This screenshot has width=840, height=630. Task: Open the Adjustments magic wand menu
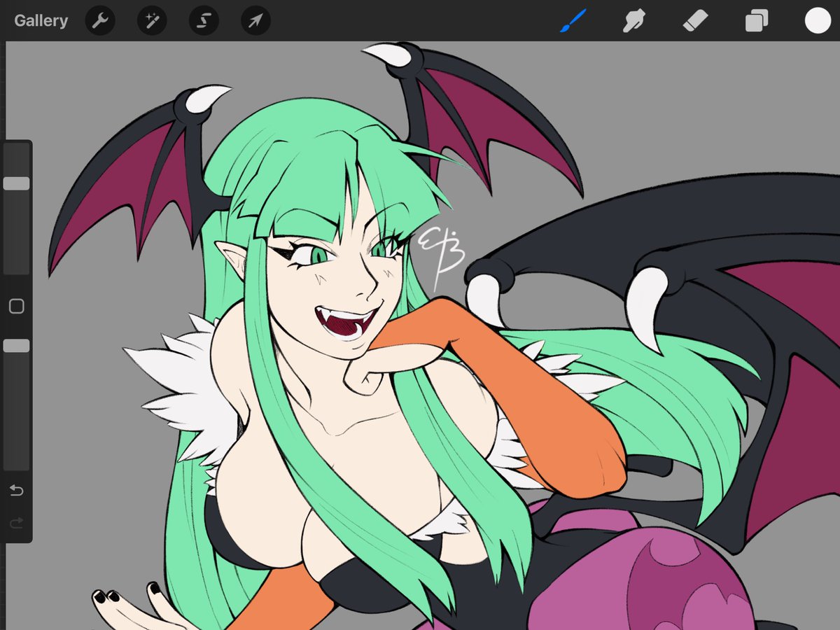pos(152,21)
